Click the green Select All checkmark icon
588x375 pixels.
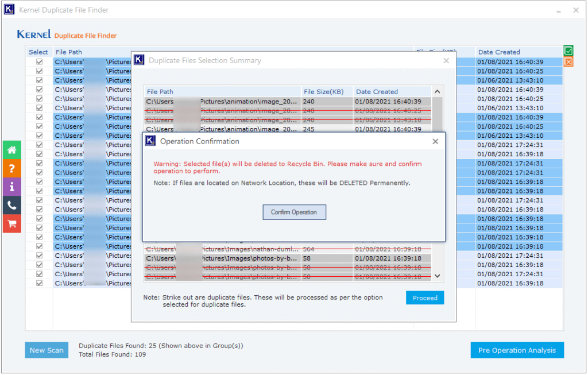pos(568,51)
